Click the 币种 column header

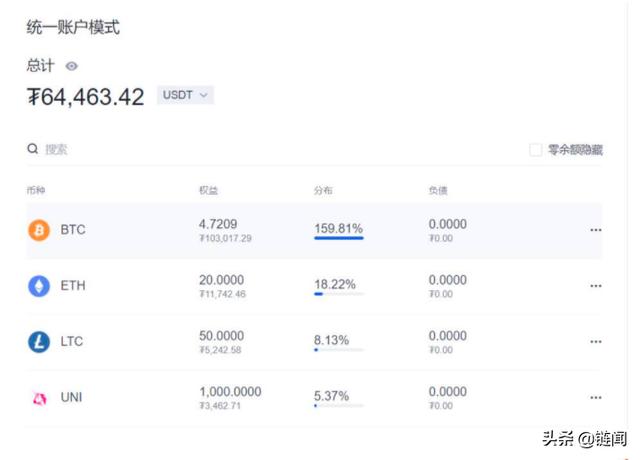(x=36, y=190)
